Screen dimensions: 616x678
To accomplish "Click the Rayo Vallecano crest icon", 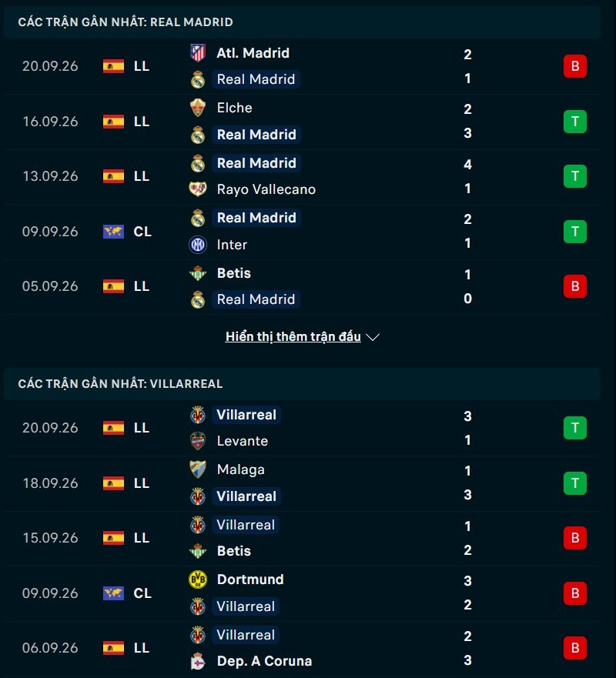I will [198, 189].
